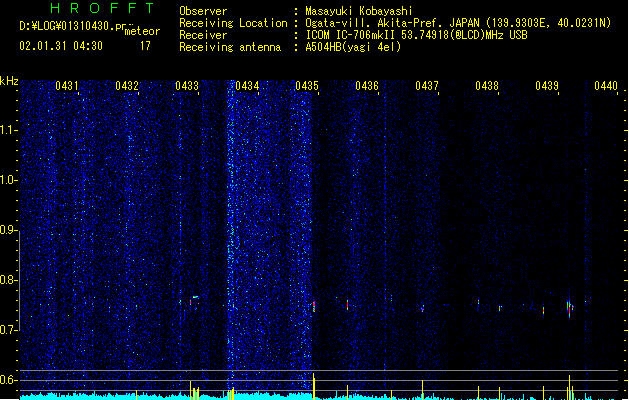
Task: Click the 0439 time marker
Action: tap(547, 86)
